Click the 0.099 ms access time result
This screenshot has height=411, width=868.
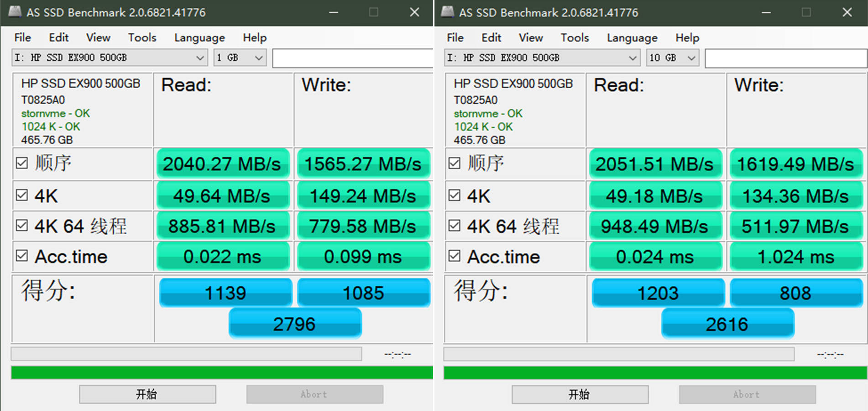[363, 256]
